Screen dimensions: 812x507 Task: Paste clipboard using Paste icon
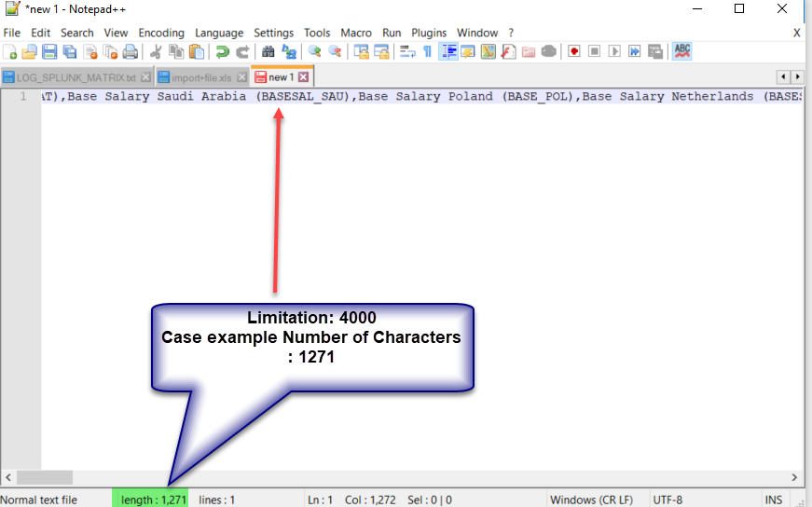click(x=197, y=52)
